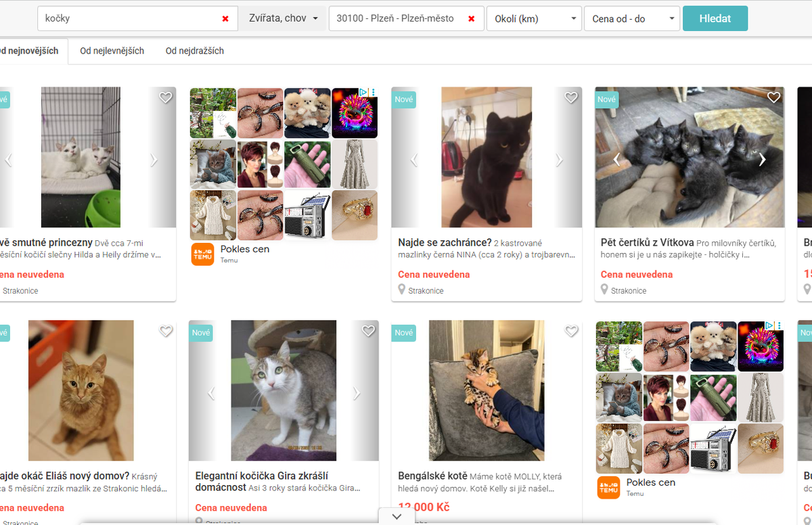
Task: Click the wig hairstyles image in upper ad
Action: click(261, 164)
